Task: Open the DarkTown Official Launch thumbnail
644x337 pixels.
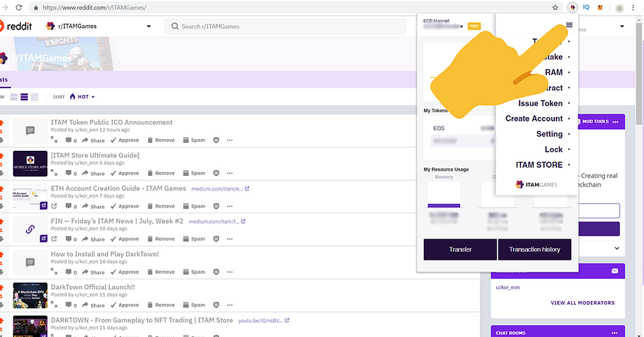Action: (30, 296)
